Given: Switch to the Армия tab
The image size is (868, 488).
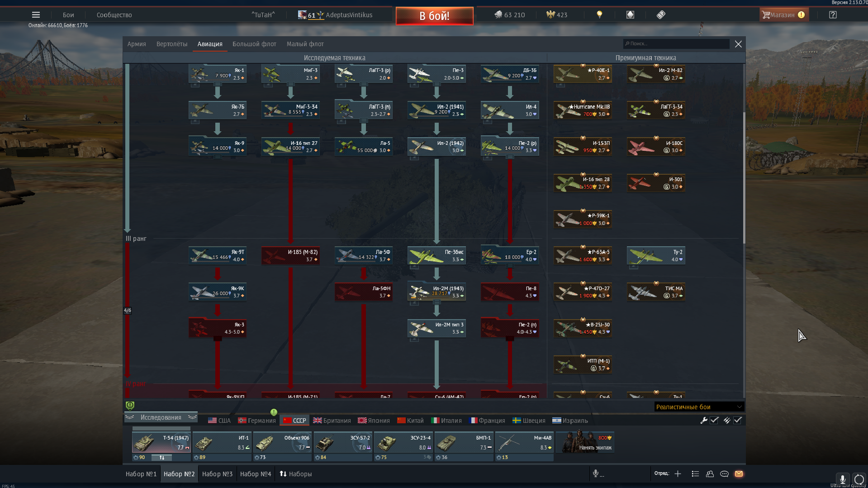Looking at the screenshot, I should pos(137,44).
